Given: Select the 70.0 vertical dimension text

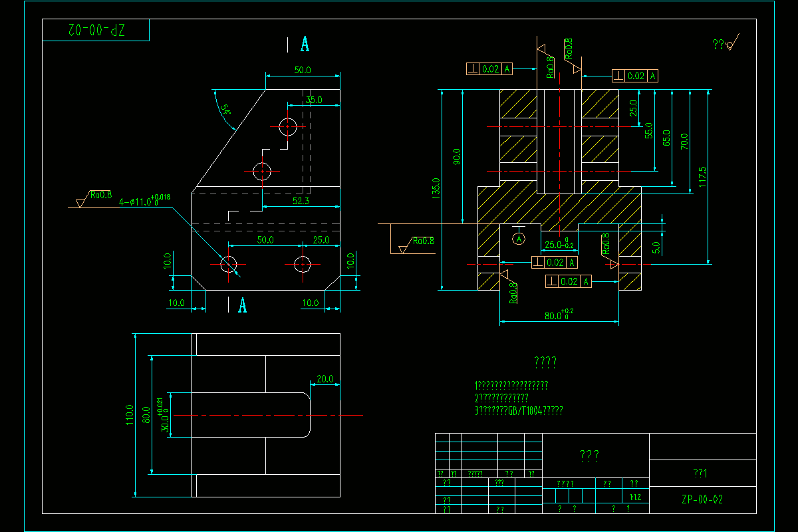Looking at the screenshot, I should tap(684, 142).
